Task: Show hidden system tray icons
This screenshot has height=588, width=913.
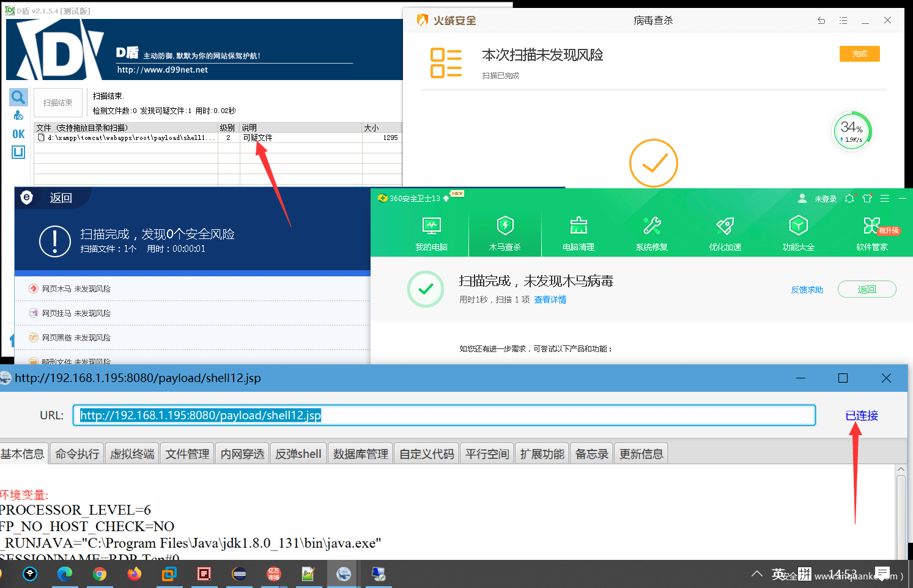Action: (x=756, y=574)
